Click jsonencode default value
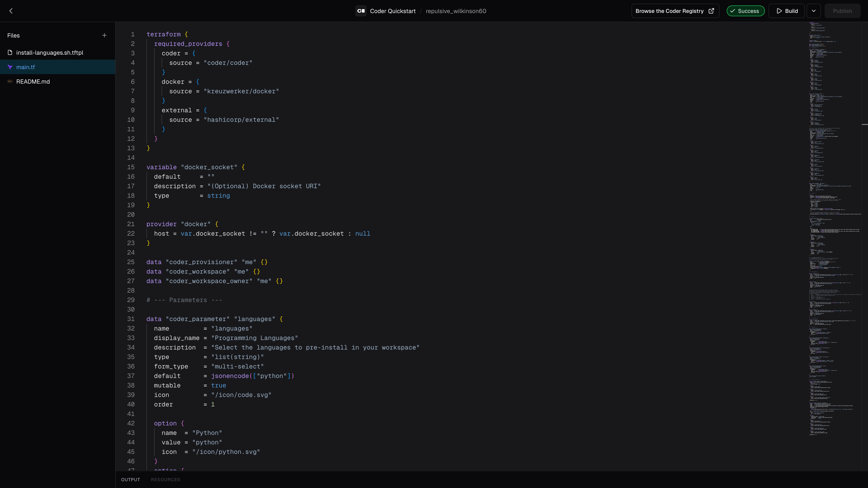Screen dimensions: 868x488 [x=252, y=376]
